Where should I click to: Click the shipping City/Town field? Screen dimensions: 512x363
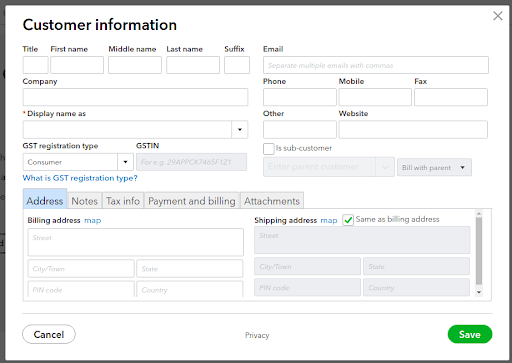307,266
